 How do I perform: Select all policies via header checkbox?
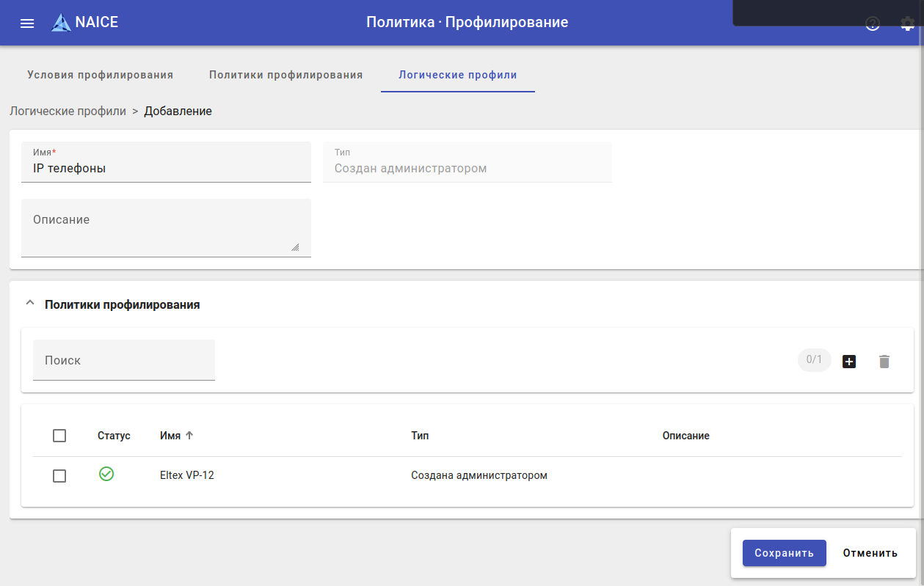(59, 436)
